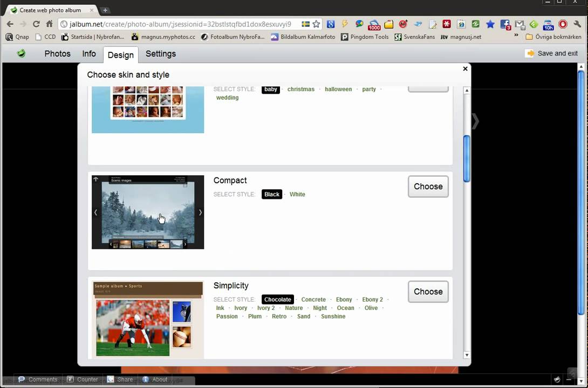Screen dimensions: 588x388
Task: Select the christmas style
Action: click(x=301, y=89)
